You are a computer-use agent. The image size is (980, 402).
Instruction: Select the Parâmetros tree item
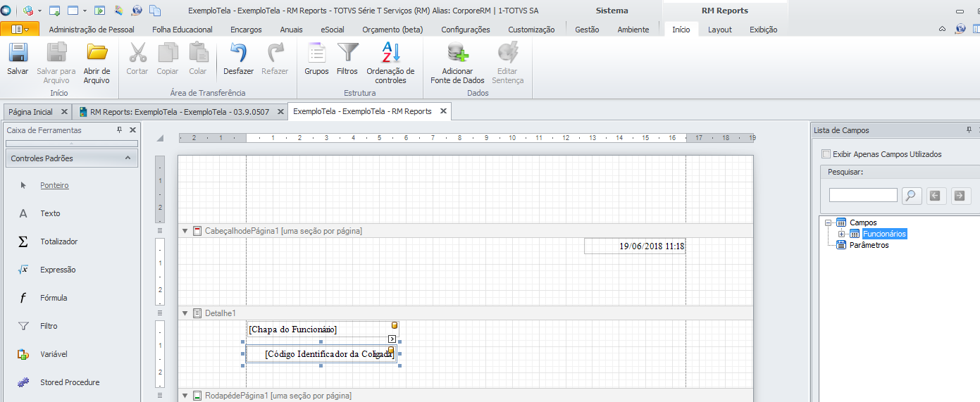click(869, 245)
